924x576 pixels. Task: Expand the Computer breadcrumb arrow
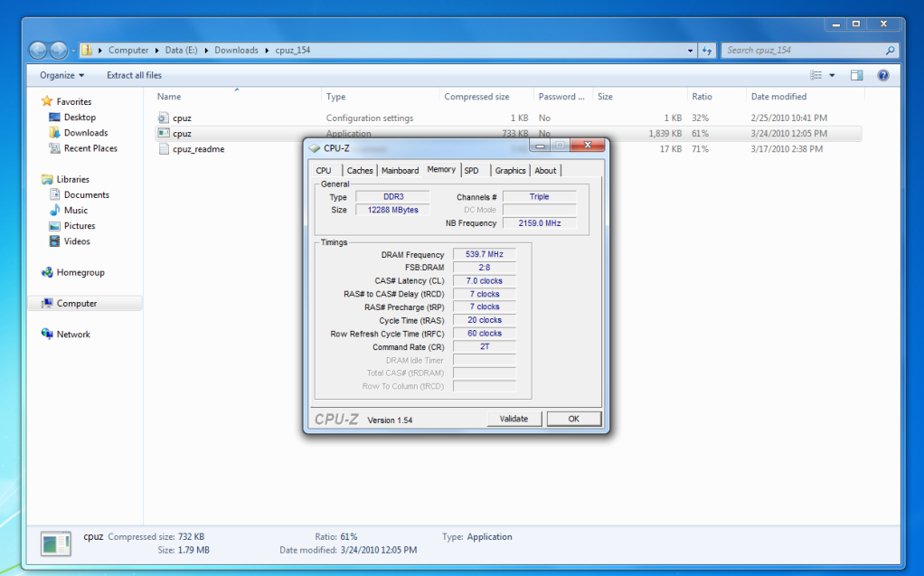[157, 51]
